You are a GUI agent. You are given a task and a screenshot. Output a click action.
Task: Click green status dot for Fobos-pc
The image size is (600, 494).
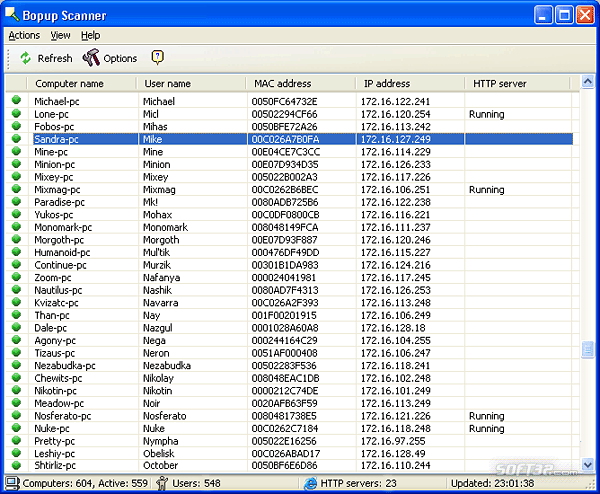tap(16, 126)
